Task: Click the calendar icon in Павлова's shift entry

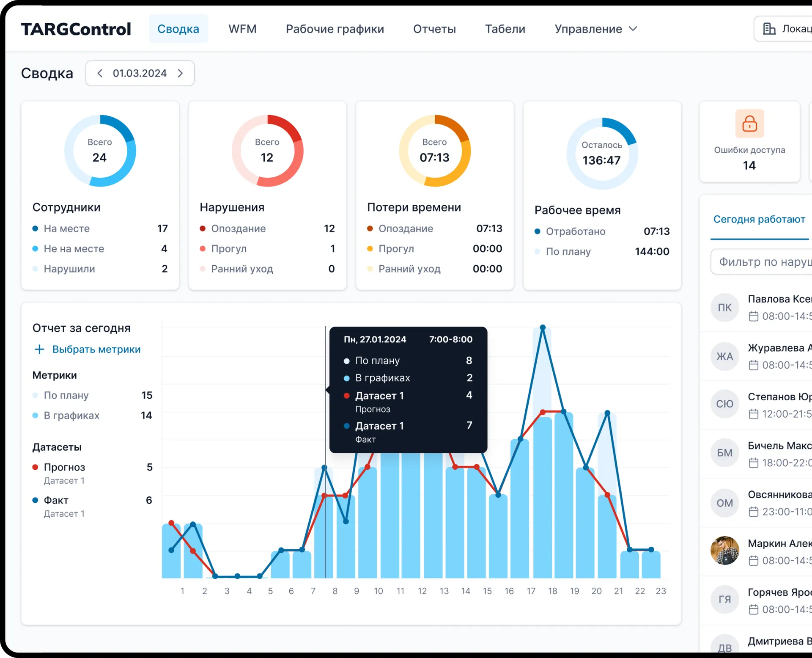Action: pos(754,316)
